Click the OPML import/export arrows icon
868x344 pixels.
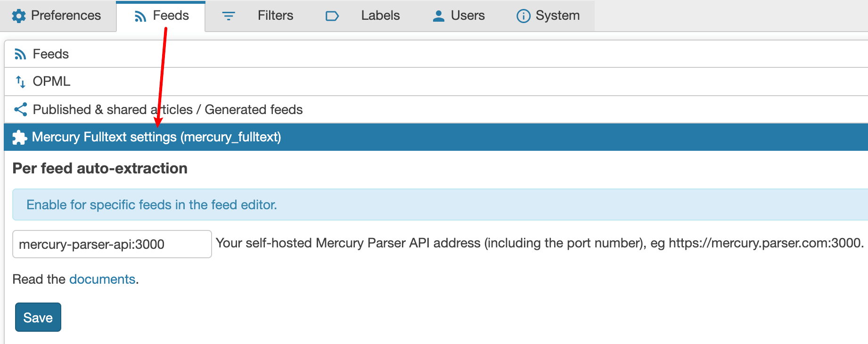pyautogui.click(x=20, y=82)
